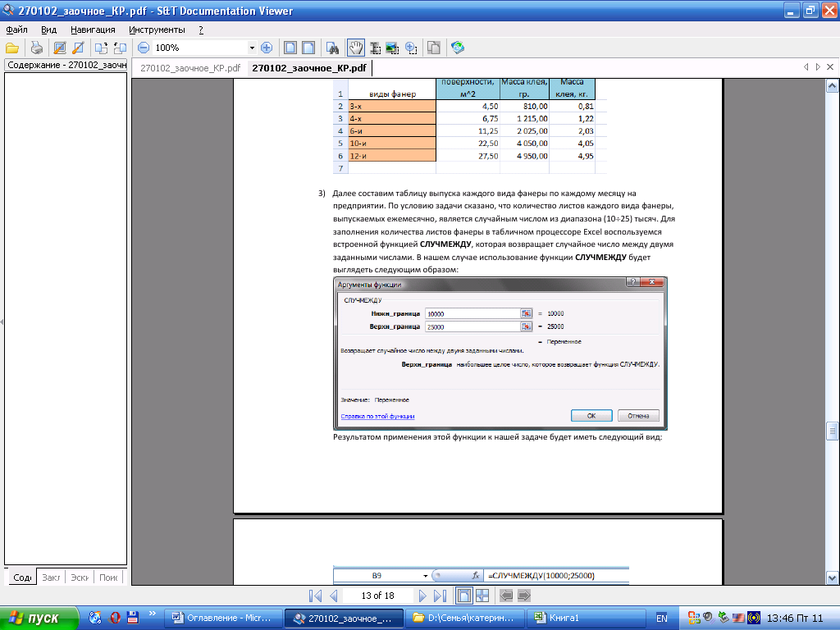Switch to the Соде contents side tab
Image resolution: width=840 pixels, height=630 pixels.
tap(21, 577)
